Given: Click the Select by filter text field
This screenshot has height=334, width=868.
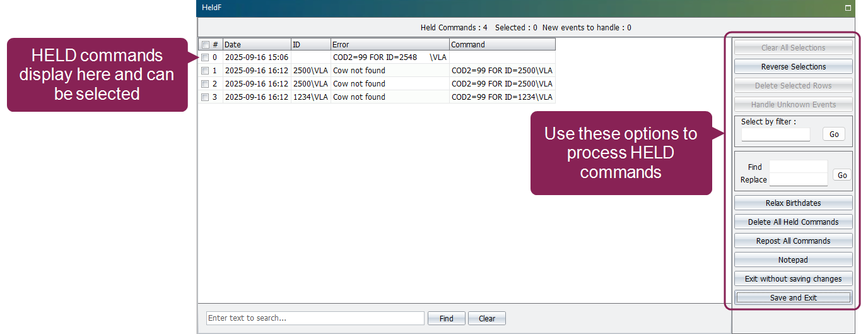Looking at the screenshot, I should [x=775, y=134].
